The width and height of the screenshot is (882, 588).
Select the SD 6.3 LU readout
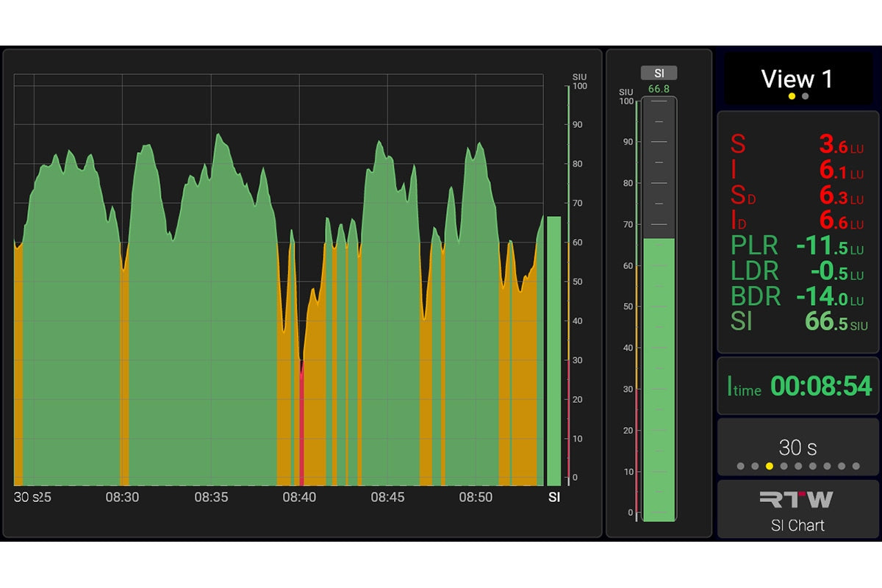797,196
